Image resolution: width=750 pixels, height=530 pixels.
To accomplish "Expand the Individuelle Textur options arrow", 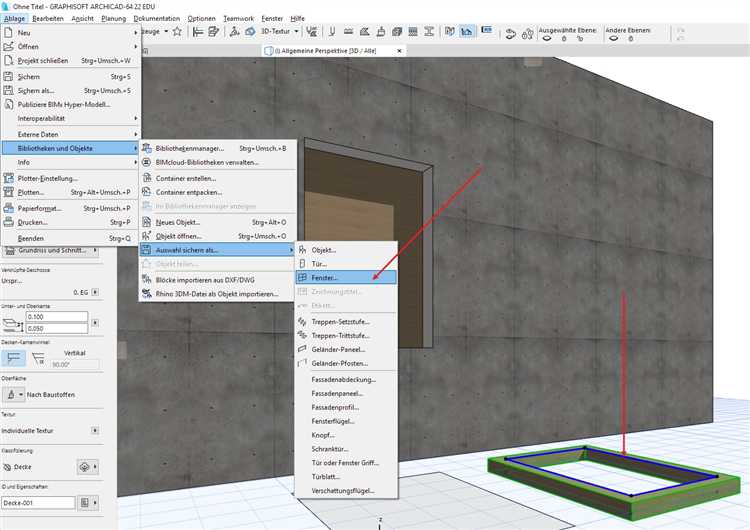I will pos(94,430).
